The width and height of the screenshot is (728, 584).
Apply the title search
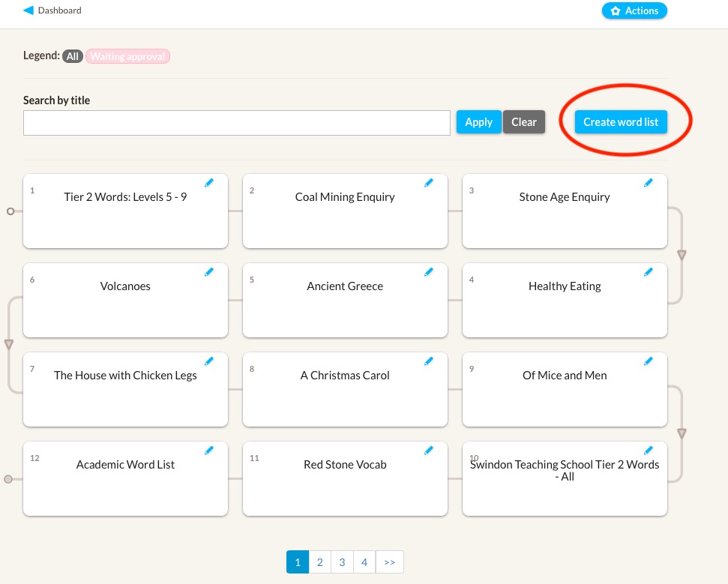(478, 122)
